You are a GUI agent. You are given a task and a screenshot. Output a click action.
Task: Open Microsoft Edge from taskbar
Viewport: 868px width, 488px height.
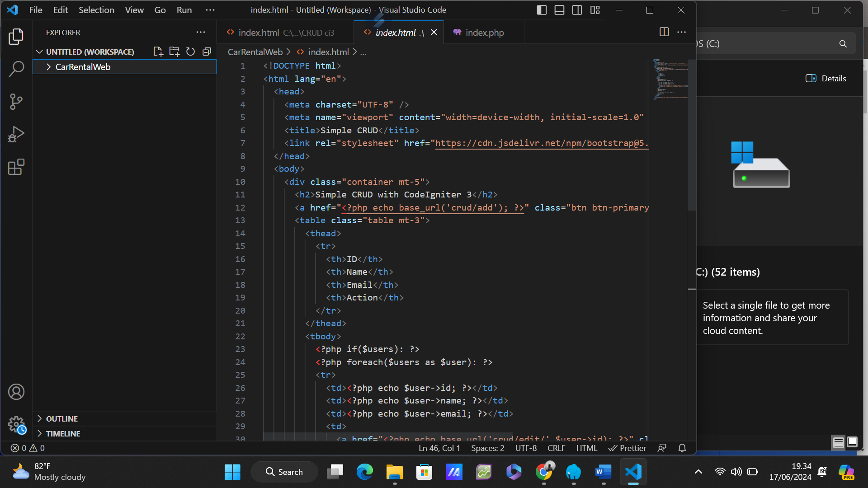click(365, 472)
